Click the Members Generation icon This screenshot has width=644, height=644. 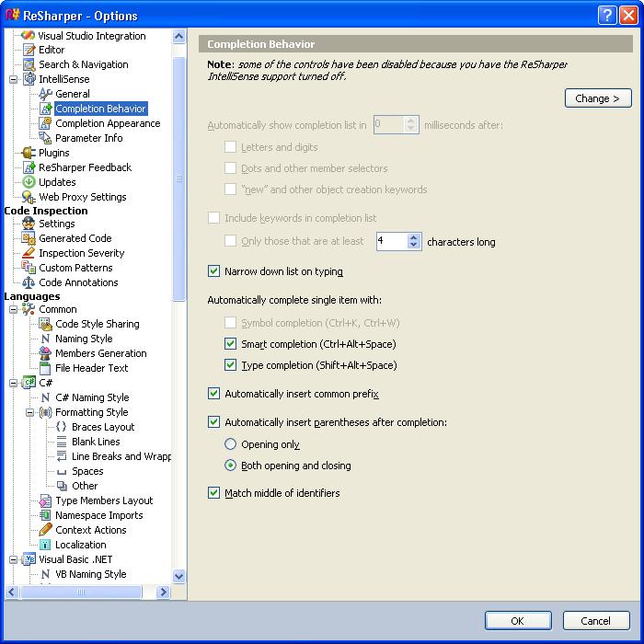point(45,353)
